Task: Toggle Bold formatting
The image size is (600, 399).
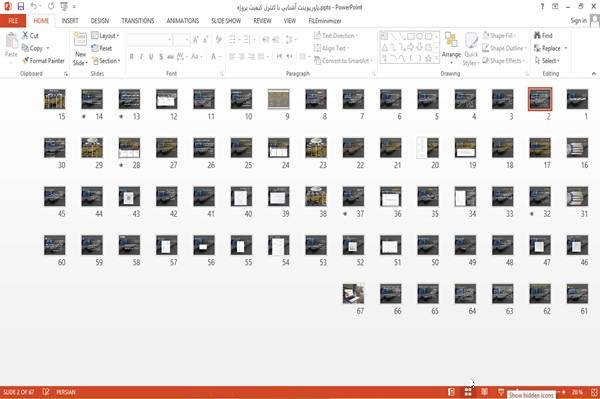Action: 132,57
